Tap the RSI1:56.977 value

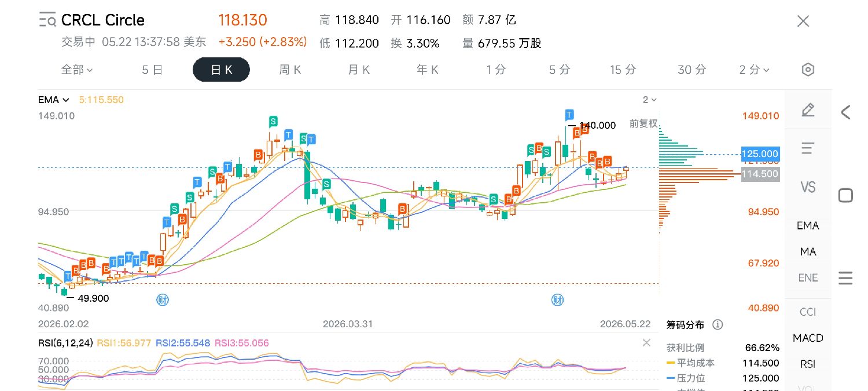pos(124,343)
